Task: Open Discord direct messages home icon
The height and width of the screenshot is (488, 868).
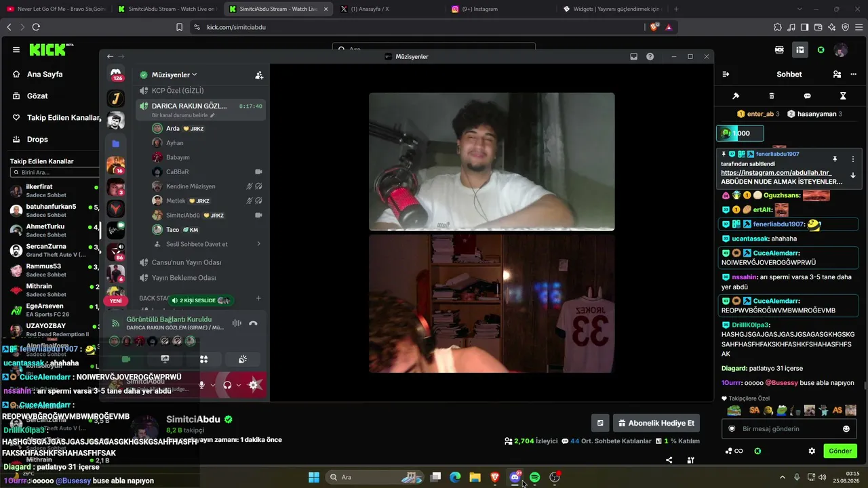Action: (x=116, y=75)
